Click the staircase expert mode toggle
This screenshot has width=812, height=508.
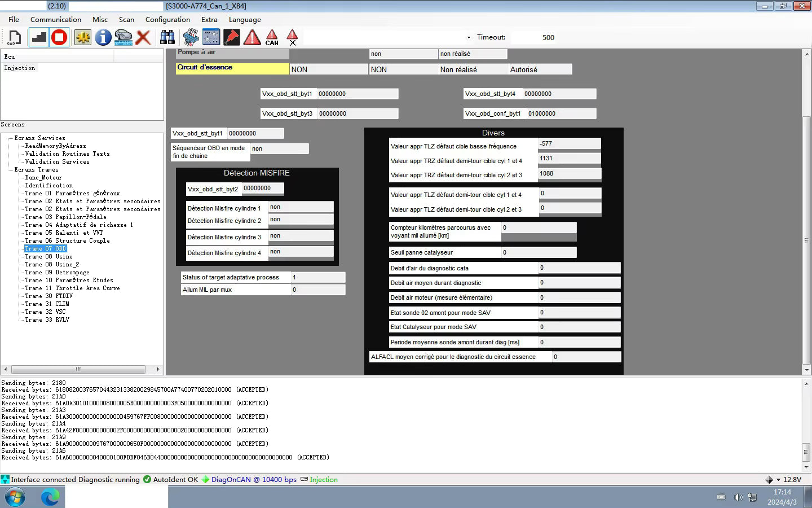[38, 38]
